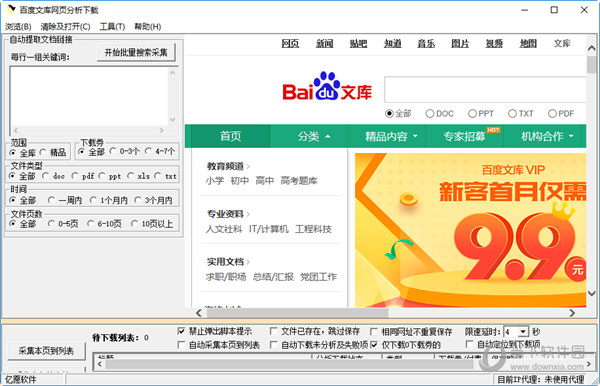The image size is (600, 386).
Task: Open the 专家招募 nav item
Action: (x=465, y=136)
